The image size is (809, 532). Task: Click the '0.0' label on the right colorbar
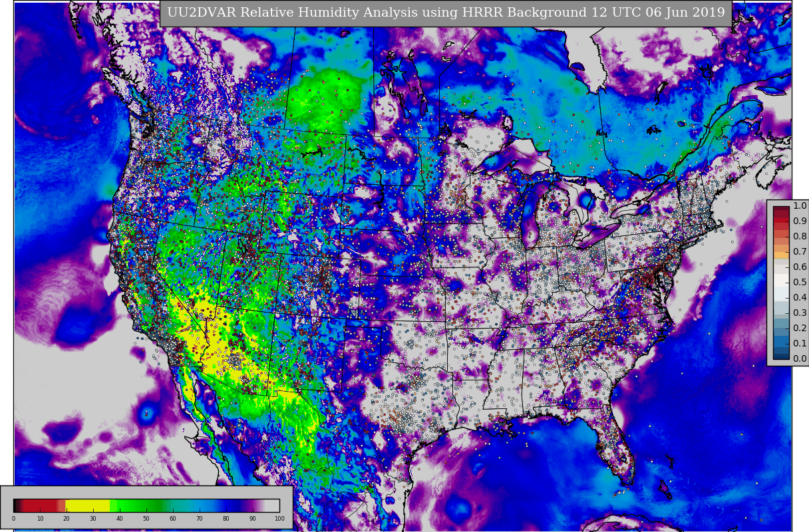pos(800,358)
